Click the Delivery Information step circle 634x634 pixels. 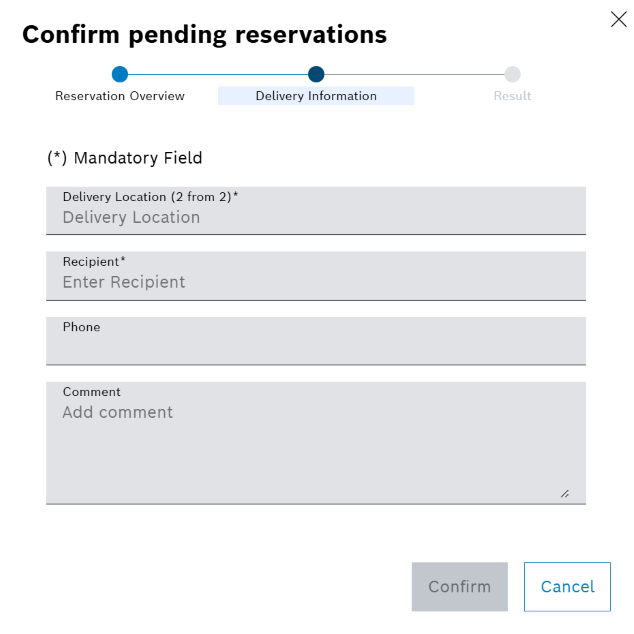[316, 74]
